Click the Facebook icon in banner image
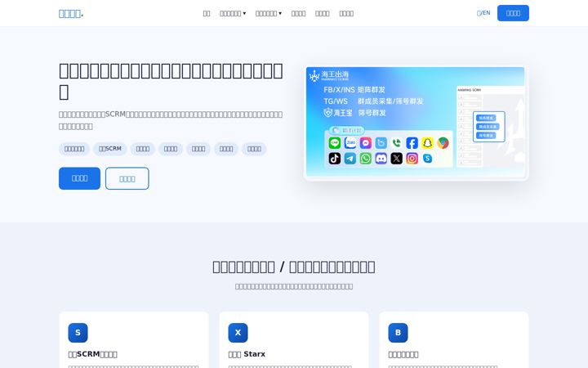 click(412, 143)
